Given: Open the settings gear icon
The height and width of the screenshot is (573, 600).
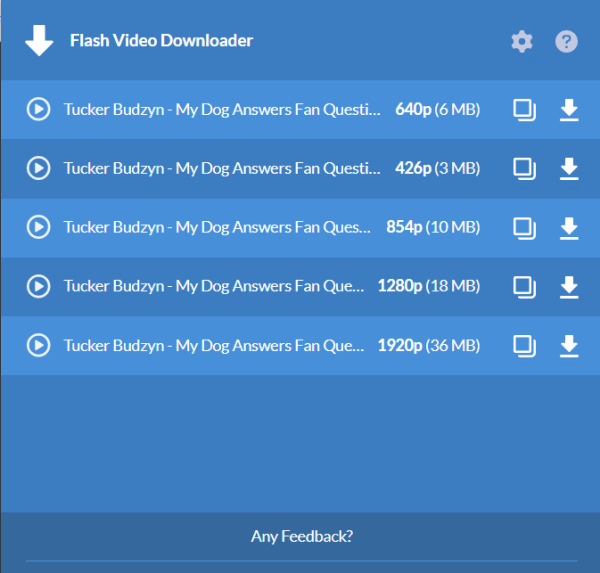Looking at the screenshot, I should tap(522, 41).
